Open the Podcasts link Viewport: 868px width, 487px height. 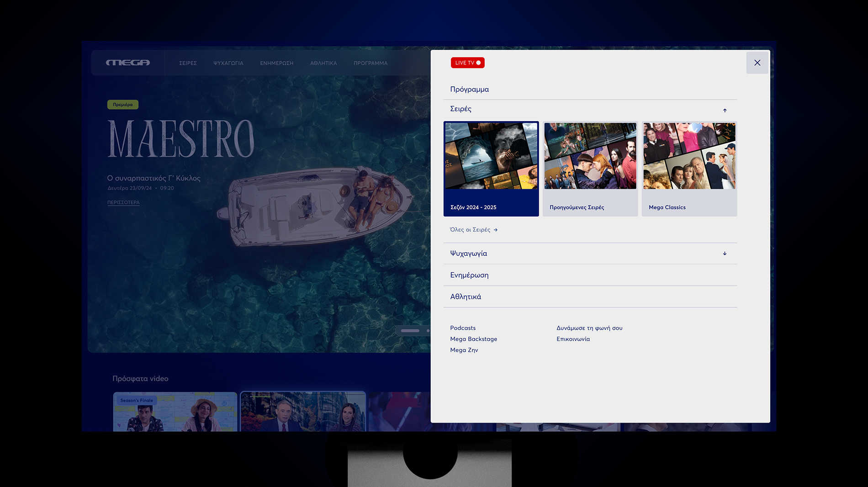click(463, 328)
